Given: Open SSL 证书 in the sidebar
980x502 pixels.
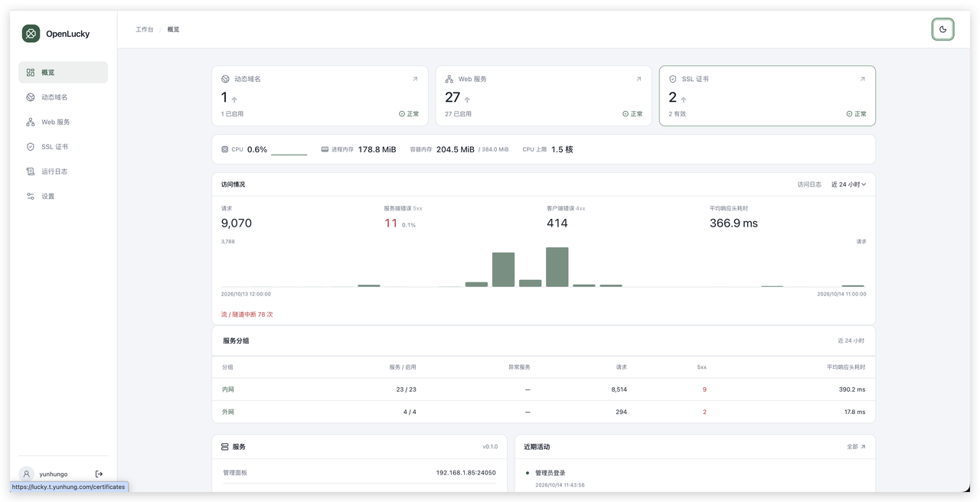Looking at the screenshot, I should [63, 147].
